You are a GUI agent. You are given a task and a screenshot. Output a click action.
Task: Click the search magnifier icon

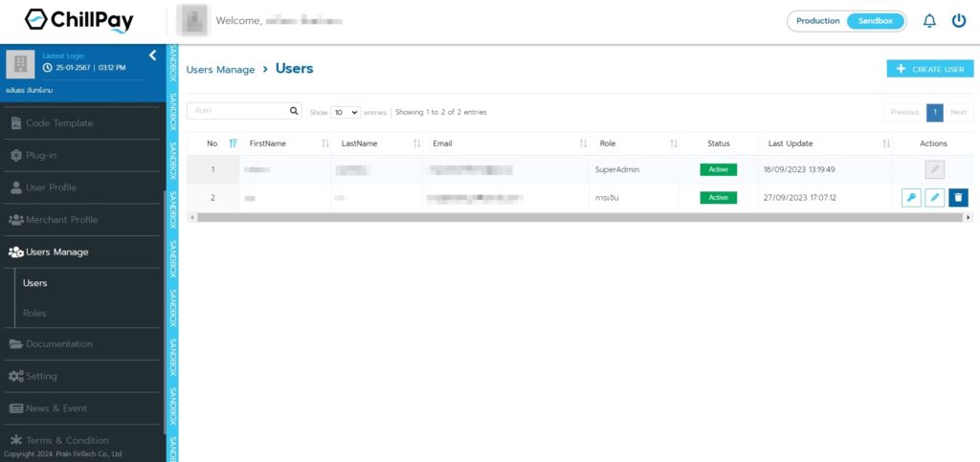tap(295, 111)
